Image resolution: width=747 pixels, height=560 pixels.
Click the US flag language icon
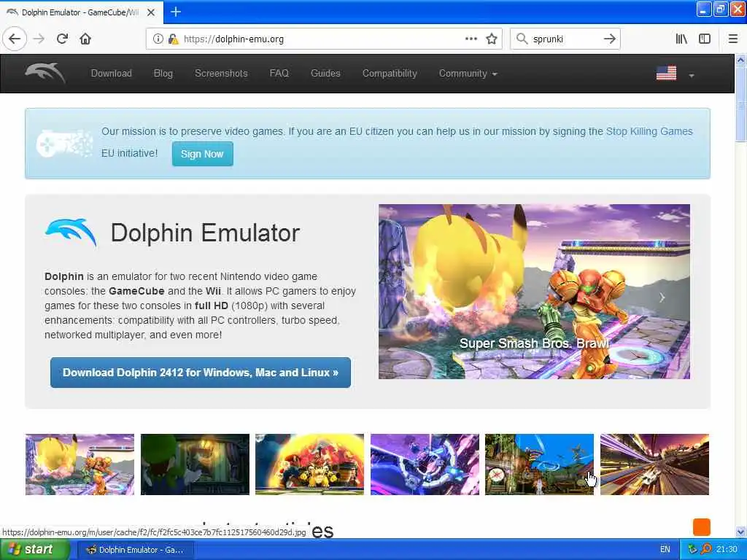666,74
